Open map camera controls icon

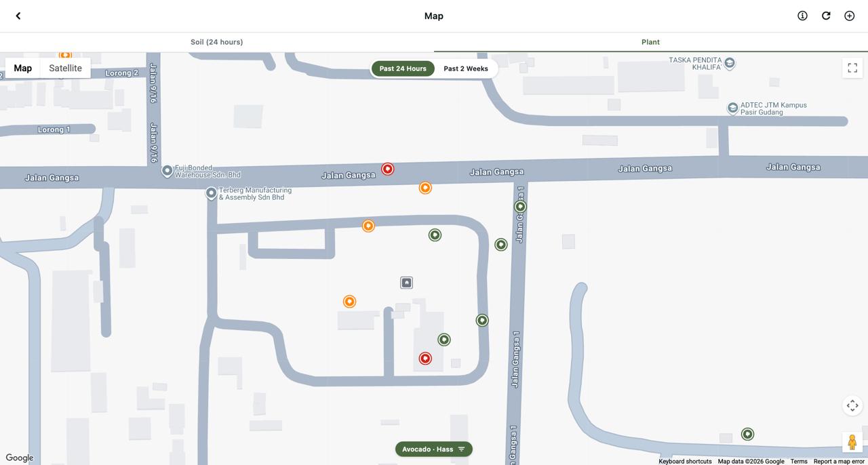(x=852, y=405)
